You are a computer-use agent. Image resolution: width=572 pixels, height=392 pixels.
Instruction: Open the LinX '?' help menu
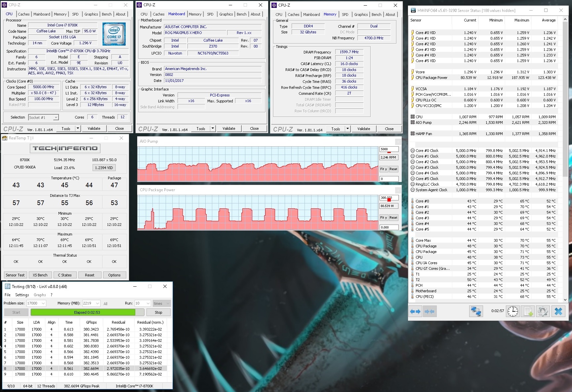click(x=52, y=295)
